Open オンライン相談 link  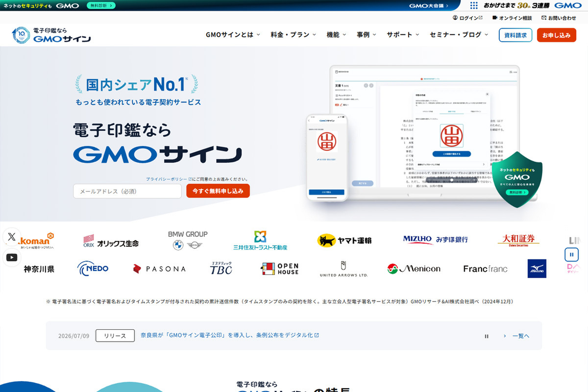click(x=512, y=18)
